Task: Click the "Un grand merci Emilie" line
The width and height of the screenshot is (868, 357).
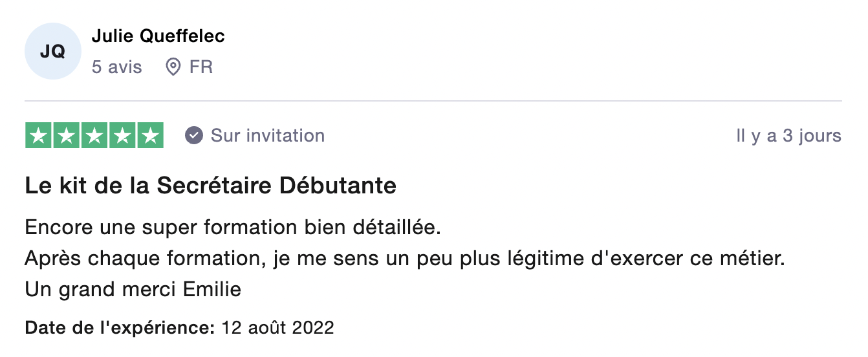Action: click(x=133, y=289)
